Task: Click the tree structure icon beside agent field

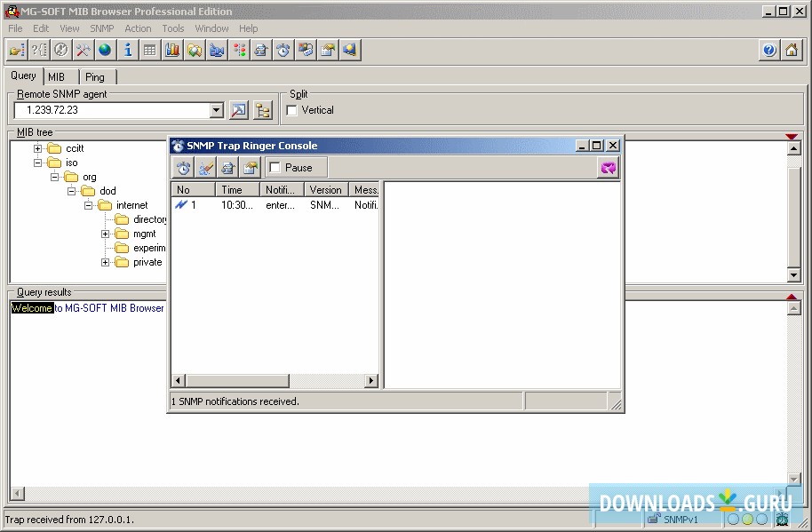Action: (263, 110)
